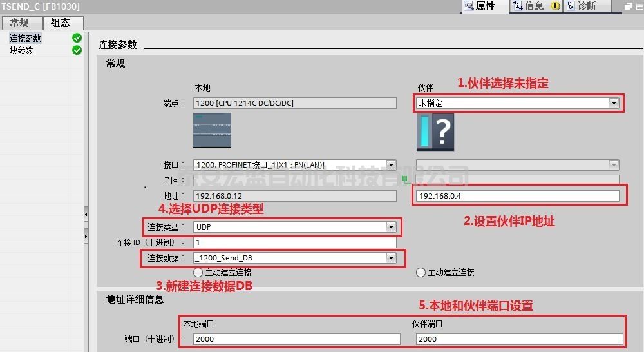
Task: Click the yellow info badge on 信息 tab
Action: click(x=556, y=6)
